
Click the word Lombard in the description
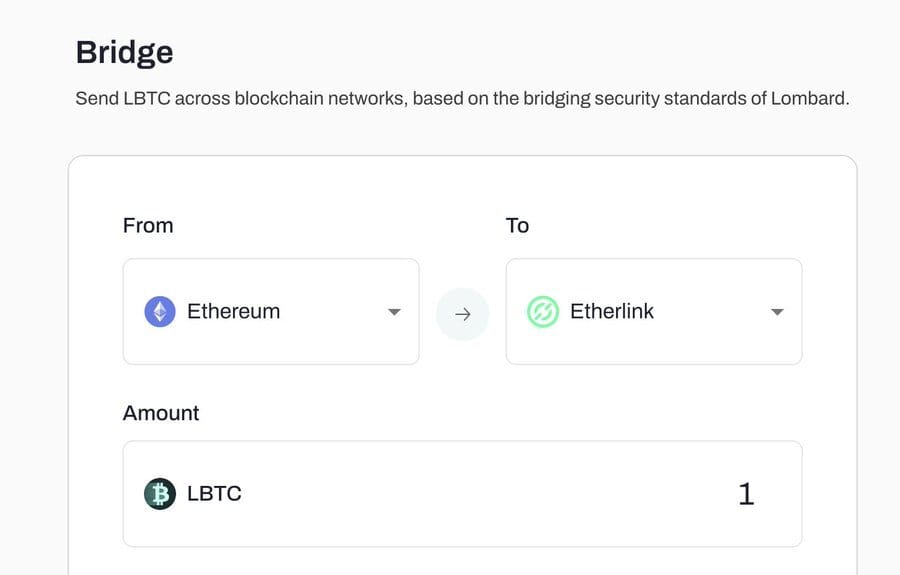808,98
